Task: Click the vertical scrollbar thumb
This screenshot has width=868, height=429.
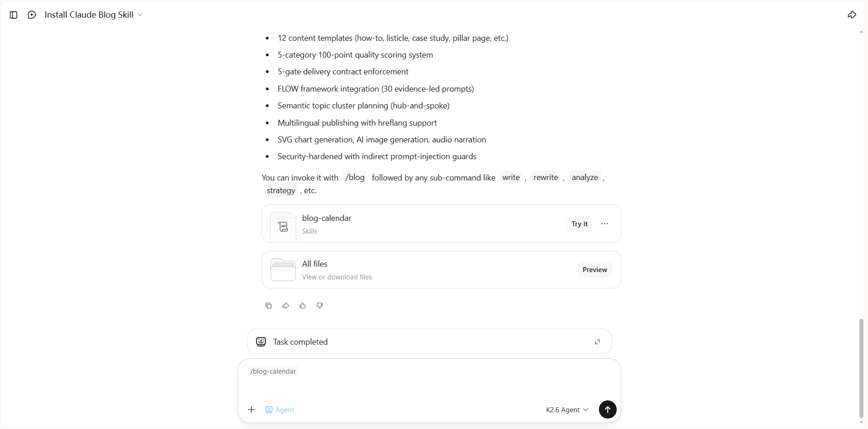Action: point(861,368)
